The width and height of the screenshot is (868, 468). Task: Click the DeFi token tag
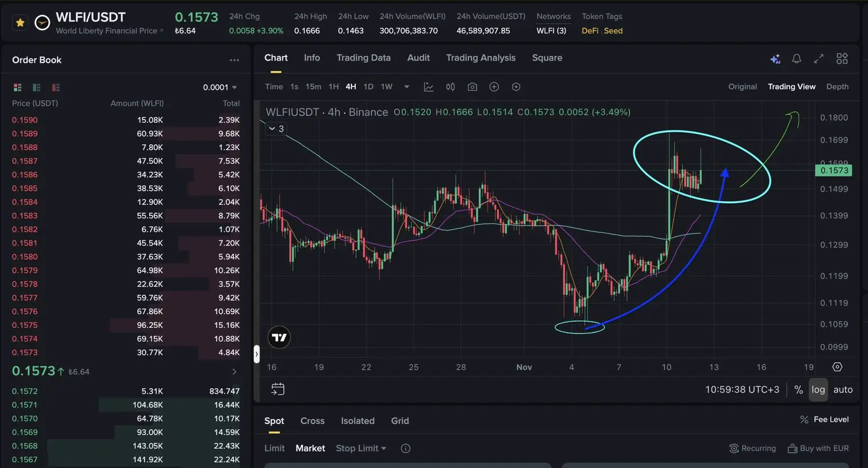point(590,31)
